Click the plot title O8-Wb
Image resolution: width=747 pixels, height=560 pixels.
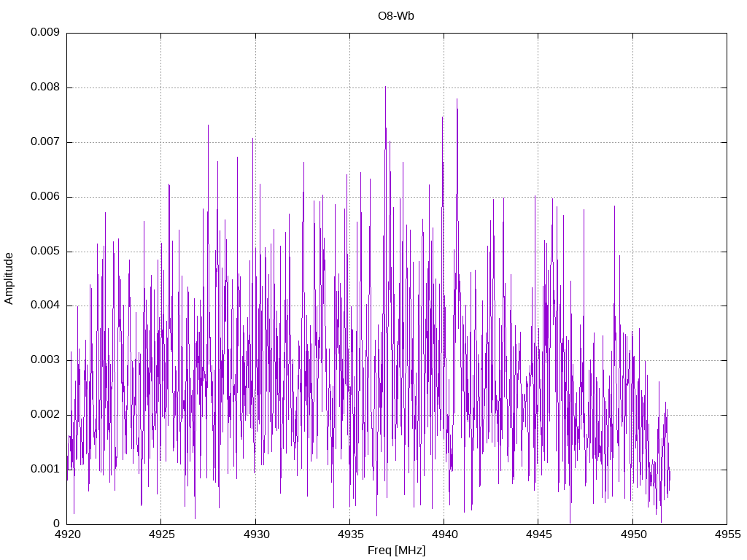pyautogui.click(x=396, y=16)
